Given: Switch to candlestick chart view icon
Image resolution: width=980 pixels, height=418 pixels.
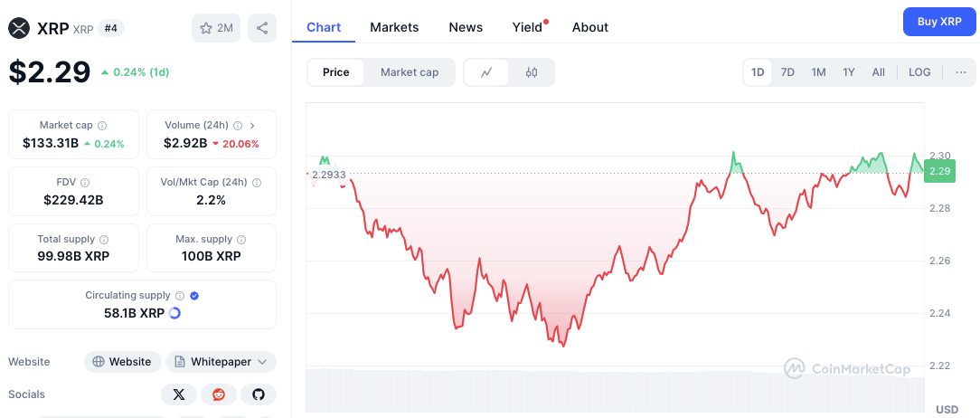Looking at the screenshot, I should 532,72.
